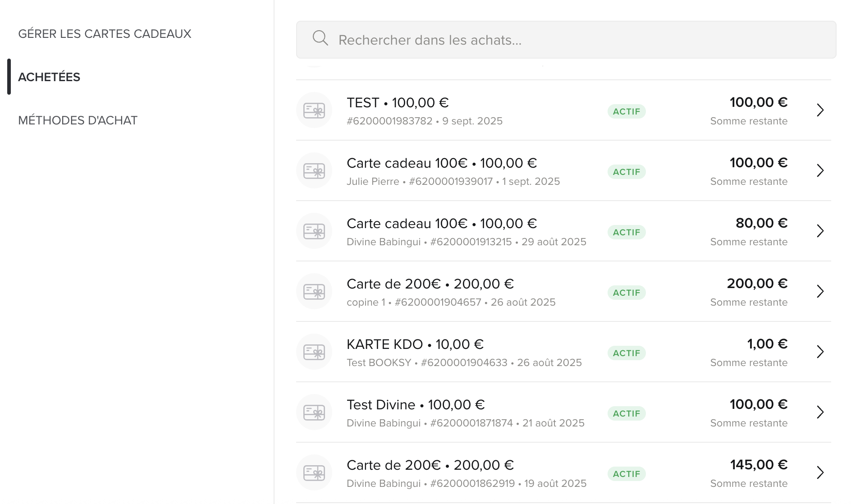Click gift card icon for copine 1
This screenshot has width=851, height=504.
click(x=314, y=292)
